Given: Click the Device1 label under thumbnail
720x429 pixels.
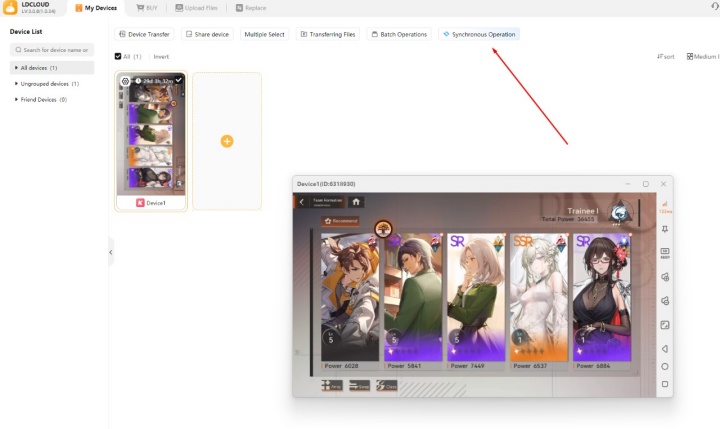Looking at the screenshot, I should [156, 203].
